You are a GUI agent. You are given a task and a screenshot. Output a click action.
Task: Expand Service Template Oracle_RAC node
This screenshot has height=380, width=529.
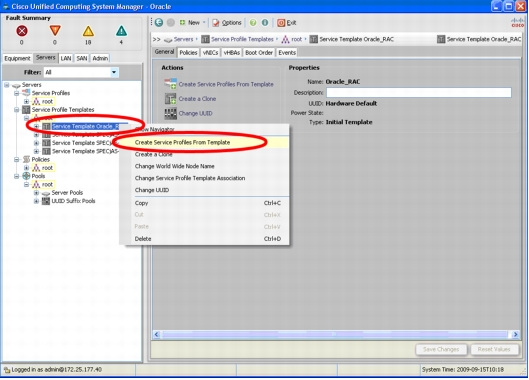pyautogui.click(x=36, y=126)
